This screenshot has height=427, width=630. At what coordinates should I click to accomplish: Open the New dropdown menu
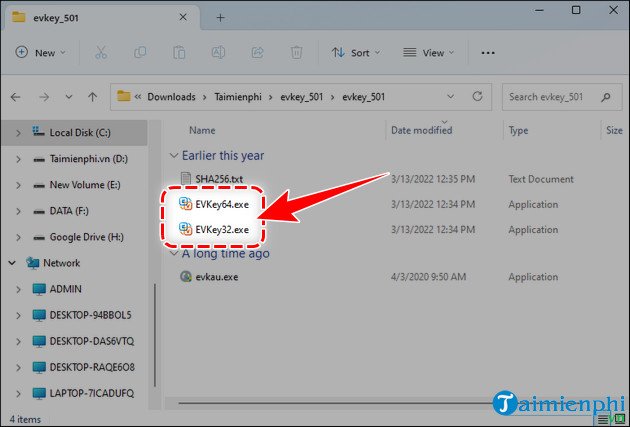click(37, 53)
